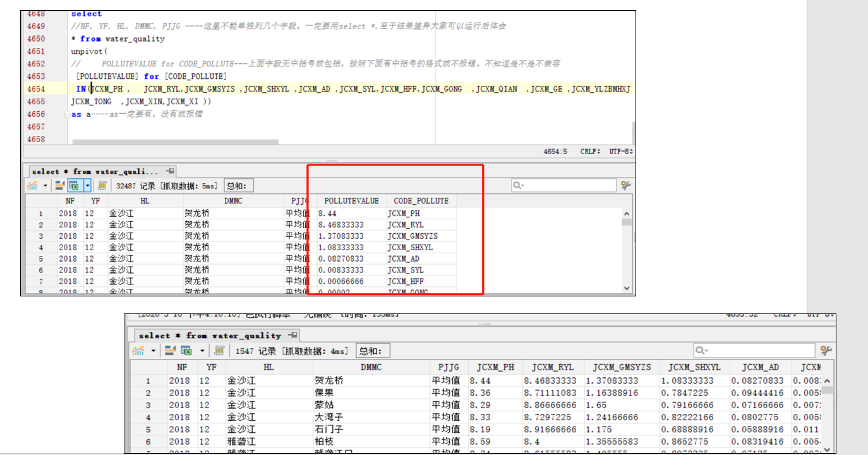This screenshot has height=455, width=868.
Task: Switch to the 'select * from water_quali...' tab
Action: tap(95, 171)
